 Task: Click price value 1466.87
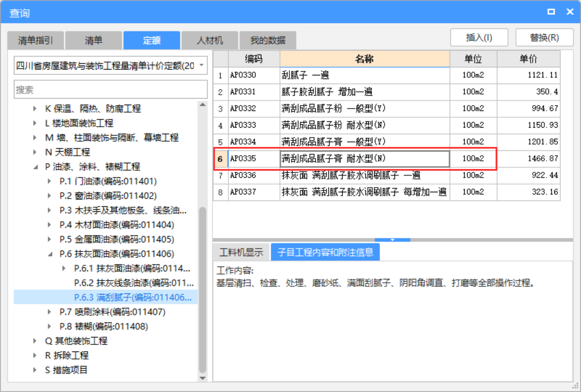click(543, 159)
